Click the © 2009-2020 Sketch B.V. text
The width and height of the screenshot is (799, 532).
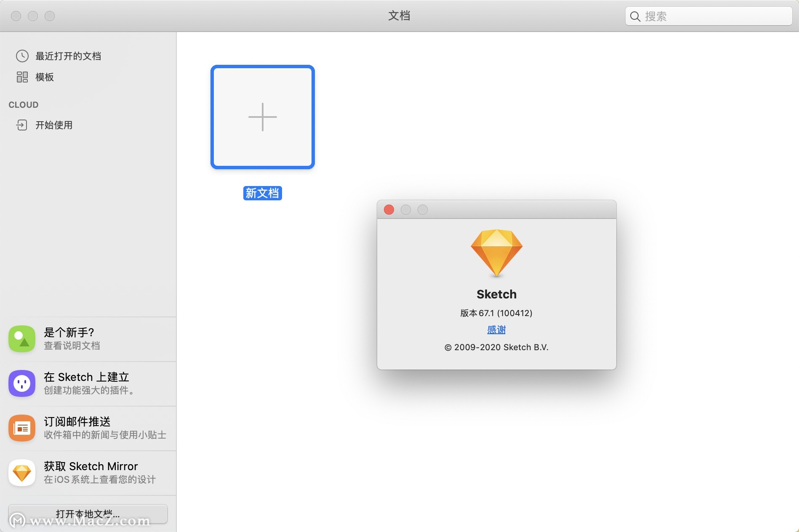click(496, 347)
